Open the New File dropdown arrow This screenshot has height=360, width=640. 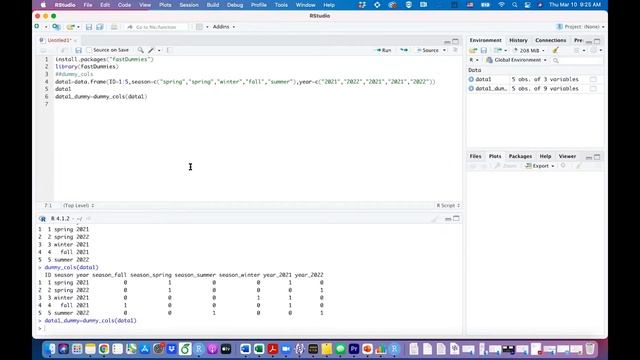(46, 27)
